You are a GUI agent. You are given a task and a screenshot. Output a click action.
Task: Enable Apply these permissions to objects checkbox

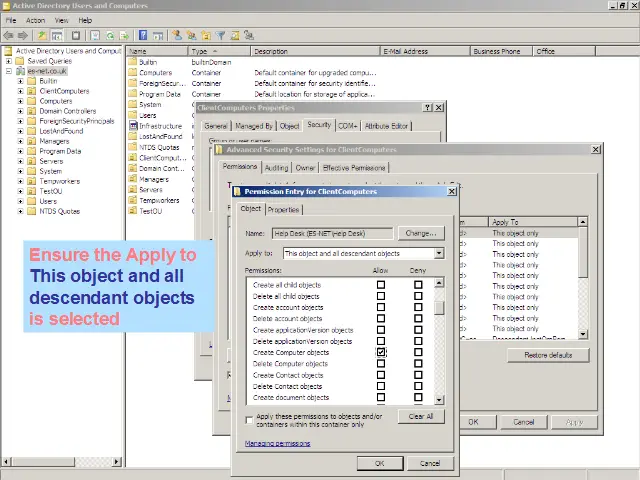(x=250, y=420)
